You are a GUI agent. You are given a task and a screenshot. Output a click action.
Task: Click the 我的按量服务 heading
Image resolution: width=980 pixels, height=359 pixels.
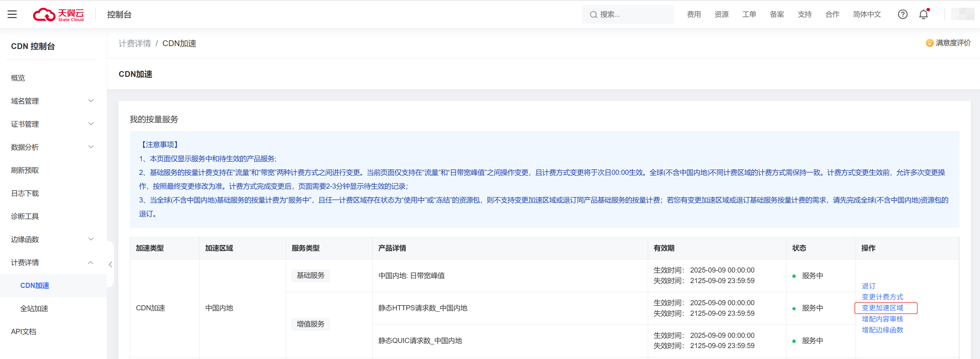(x=154, y=119)
